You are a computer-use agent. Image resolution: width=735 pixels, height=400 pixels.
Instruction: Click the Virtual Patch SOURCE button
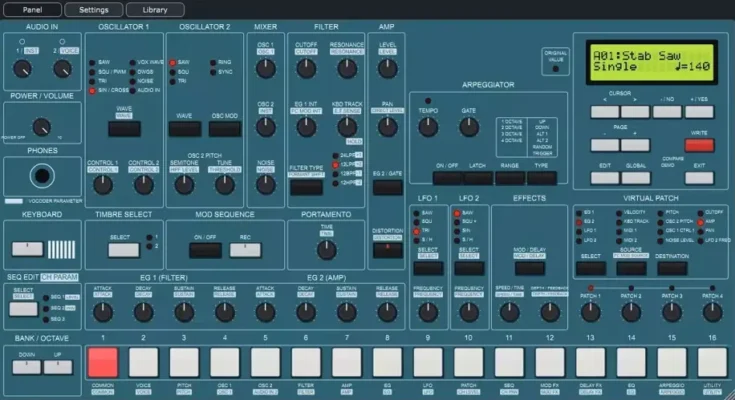(x=631, y=269)
